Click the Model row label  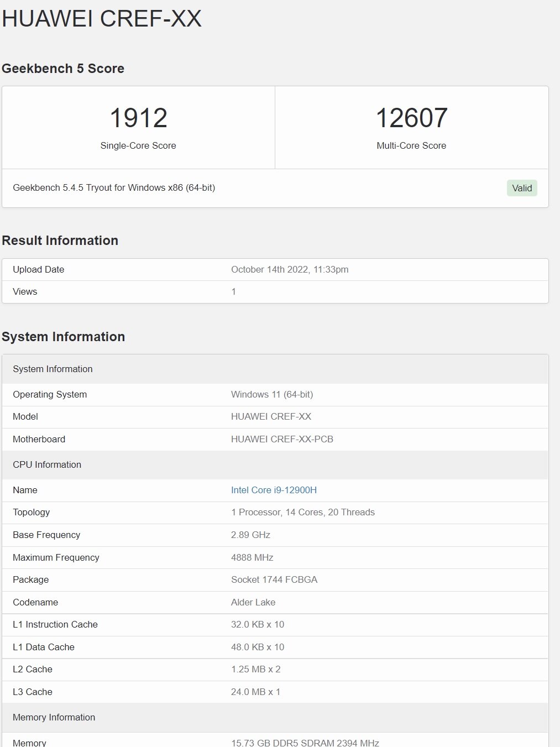click(25, 416)
